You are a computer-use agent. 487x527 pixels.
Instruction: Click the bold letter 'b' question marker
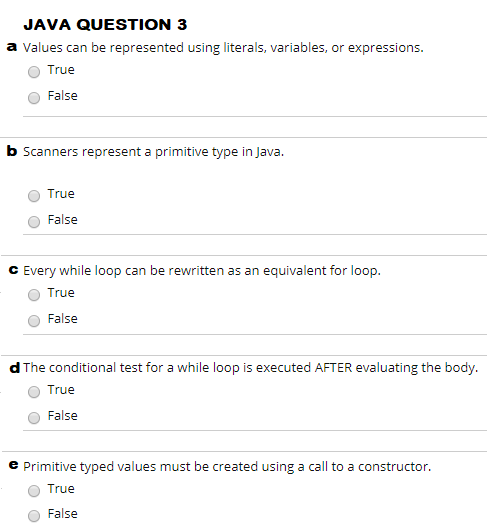[12, 151]
